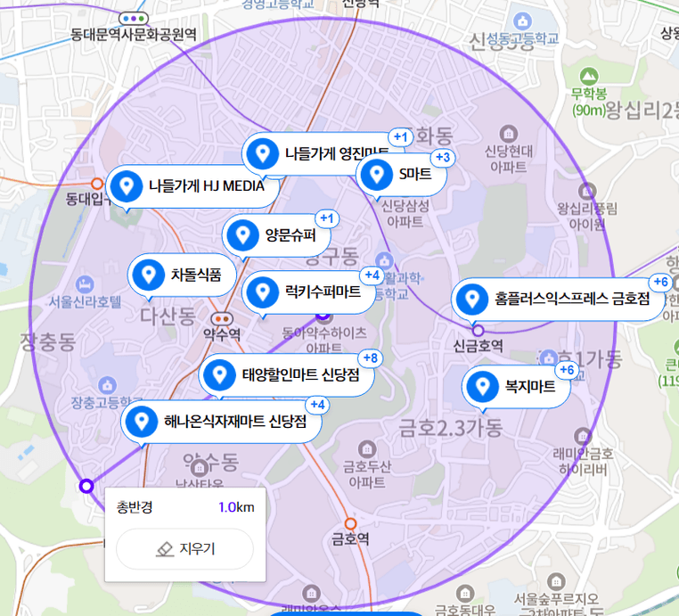Click the 서울신라호텔 hotel icon
Viewport: 679px width, 616px height.
[x=85, y=284]
